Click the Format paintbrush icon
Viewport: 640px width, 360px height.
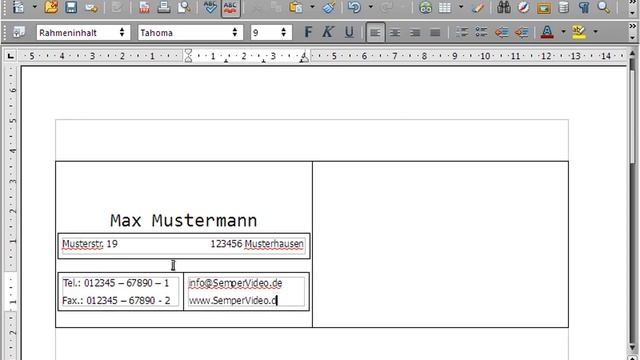pyautogui.click(x=329, y=7)
